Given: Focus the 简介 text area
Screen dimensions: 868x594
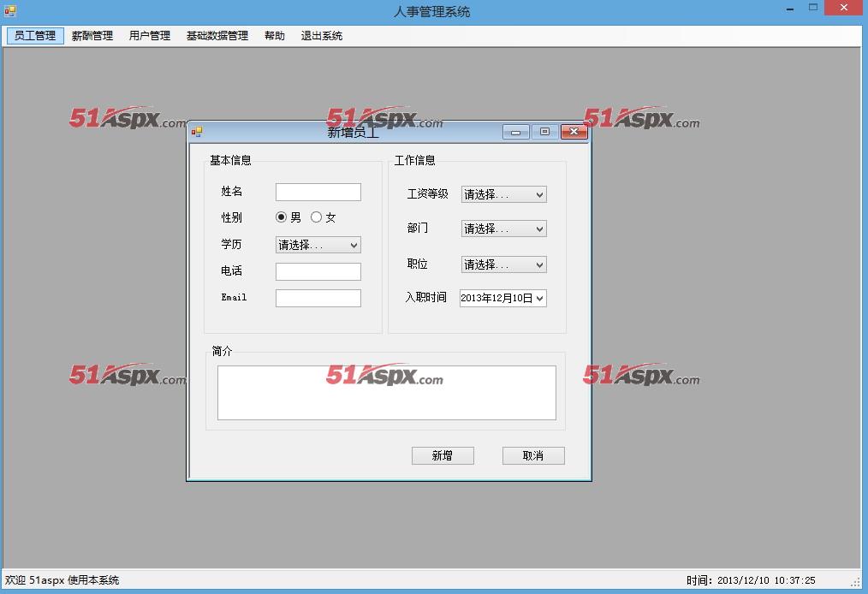Looking at the screenshot, I should pos(386,393).
